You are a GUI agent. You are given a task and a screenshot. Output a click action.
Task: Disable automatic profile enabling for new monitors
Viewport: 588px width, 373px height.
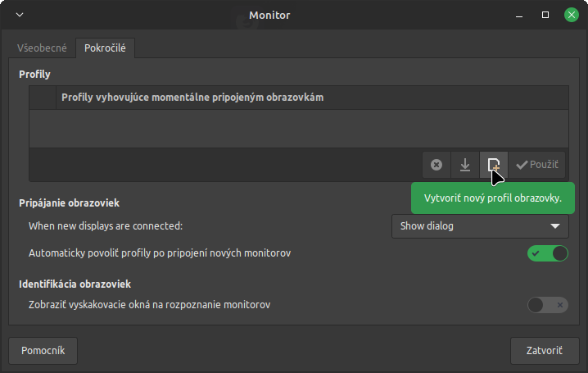tap(547, 253)
